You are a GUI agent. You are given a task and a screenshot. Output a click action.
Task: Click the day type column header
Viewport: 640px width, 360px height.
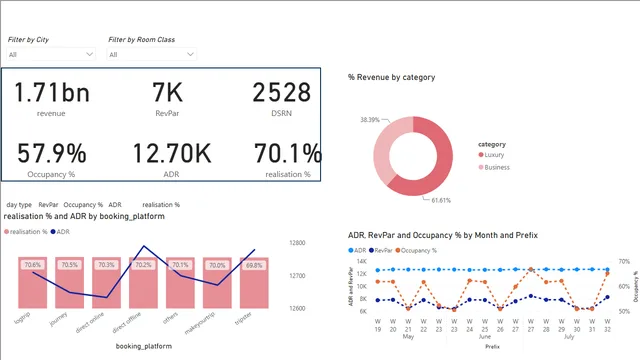pos(19,204)
